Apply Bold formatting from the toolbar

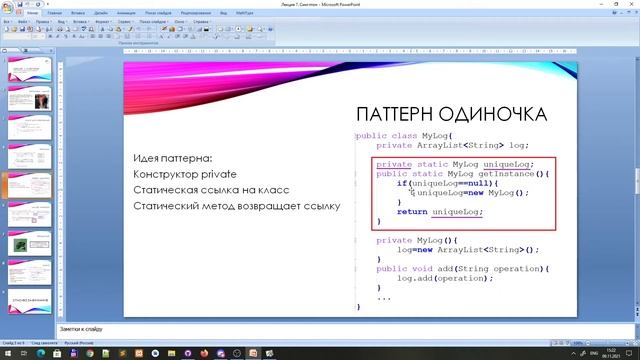pyautogui.click(x=50, y=36)
